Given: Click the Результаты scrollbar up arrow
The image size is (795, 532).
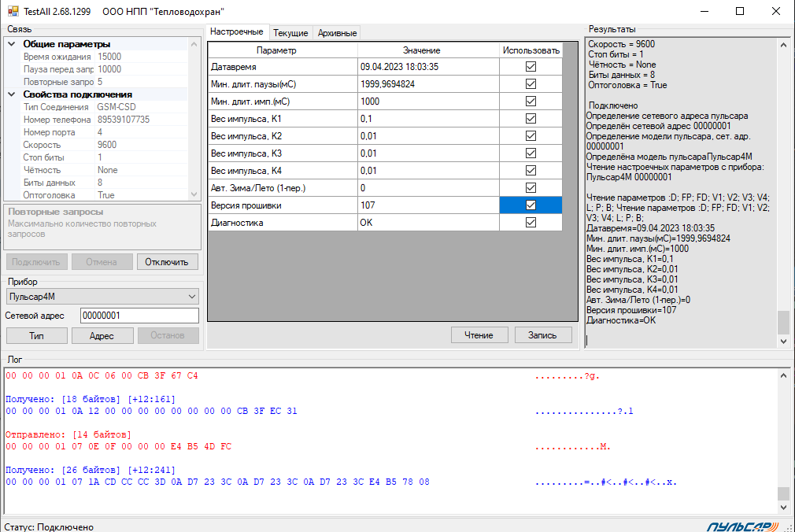Looking at the screenshot, I should (783, 45).
